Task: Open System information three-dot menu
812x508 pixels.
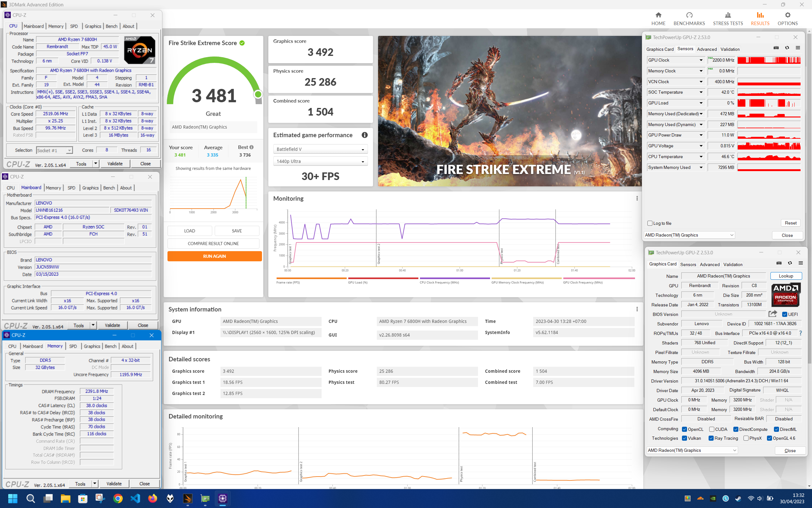Action: coord(637,309)
